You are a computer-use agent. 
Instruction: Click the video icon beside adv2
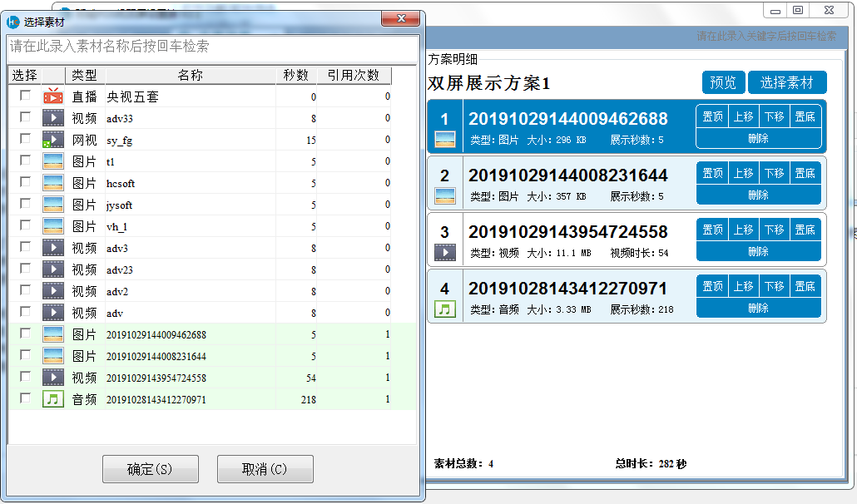pos(53,291)
